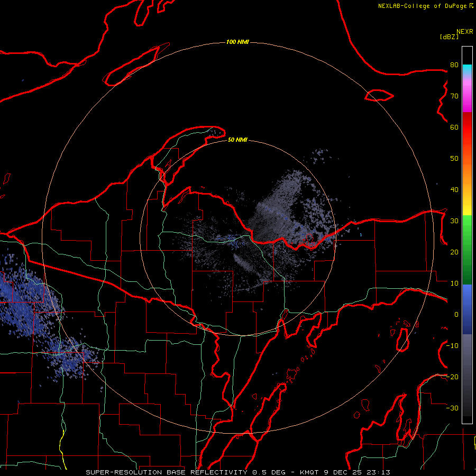The height and width of the screenshot is (476, 476).
Task: Click the 70 dBZ scale value
Action: click(x=454, y=96)
